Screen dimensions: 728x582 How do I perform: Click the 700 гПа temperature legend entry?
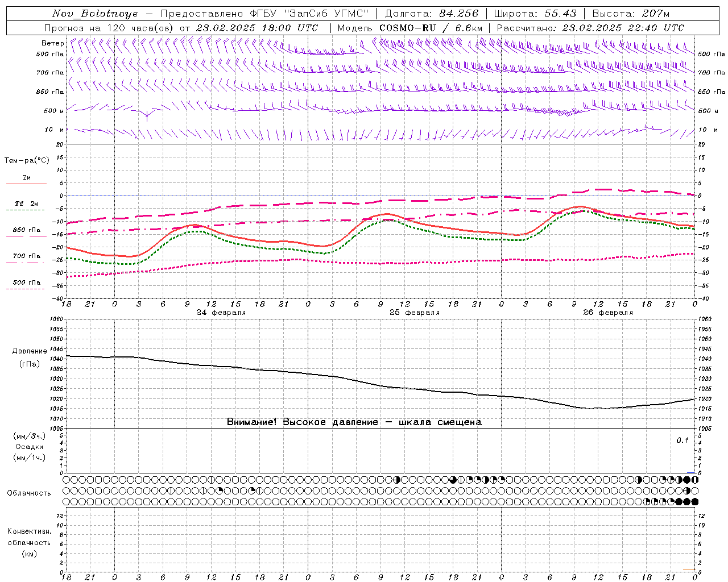point(27,256)
